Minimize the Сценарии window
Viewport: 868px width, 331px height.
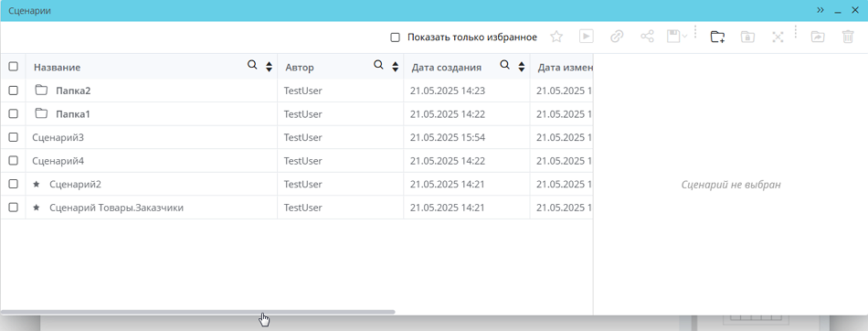point(838,11)
